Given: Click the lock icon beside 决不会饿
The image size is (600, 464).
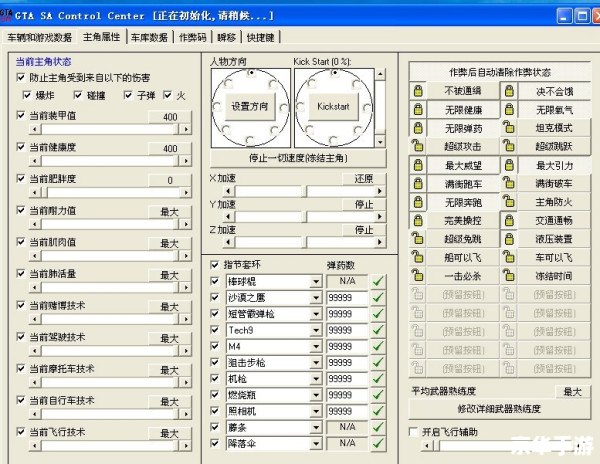Looking at the screenshot, I should 509,91.
